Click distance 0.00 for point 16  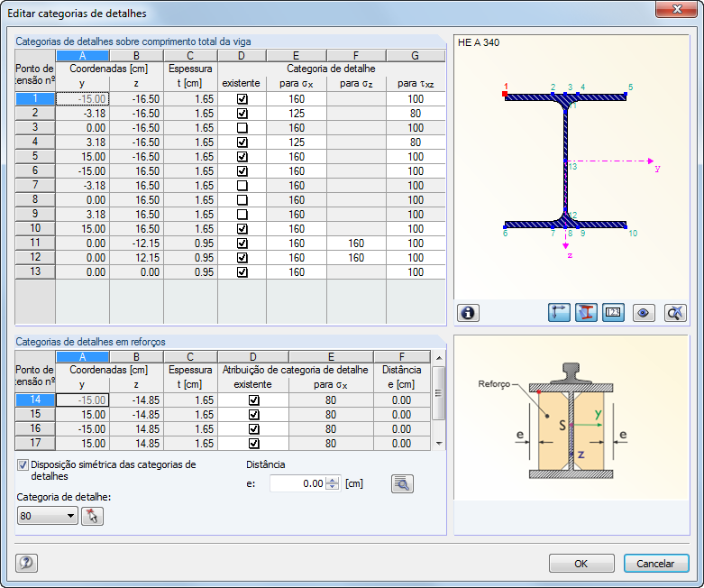[x=401, y=428]
